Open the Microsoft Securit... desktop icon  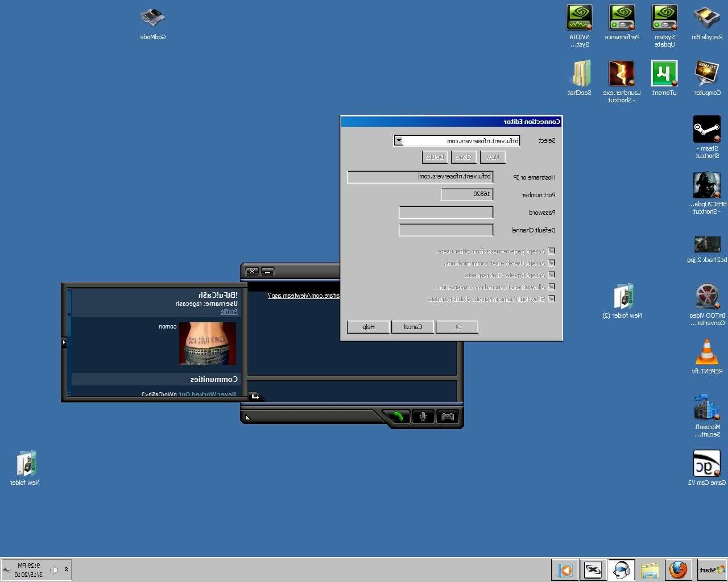pyautogui.click(x=707, y=416)
